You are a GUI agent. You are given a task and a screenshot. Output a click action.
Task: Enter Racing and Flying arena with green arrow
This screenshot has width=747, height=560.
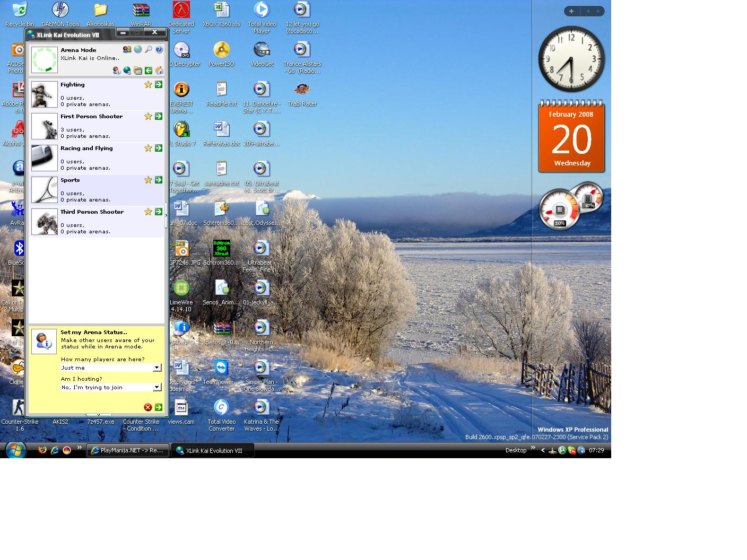pyautogui.click(x=159, y=148)
